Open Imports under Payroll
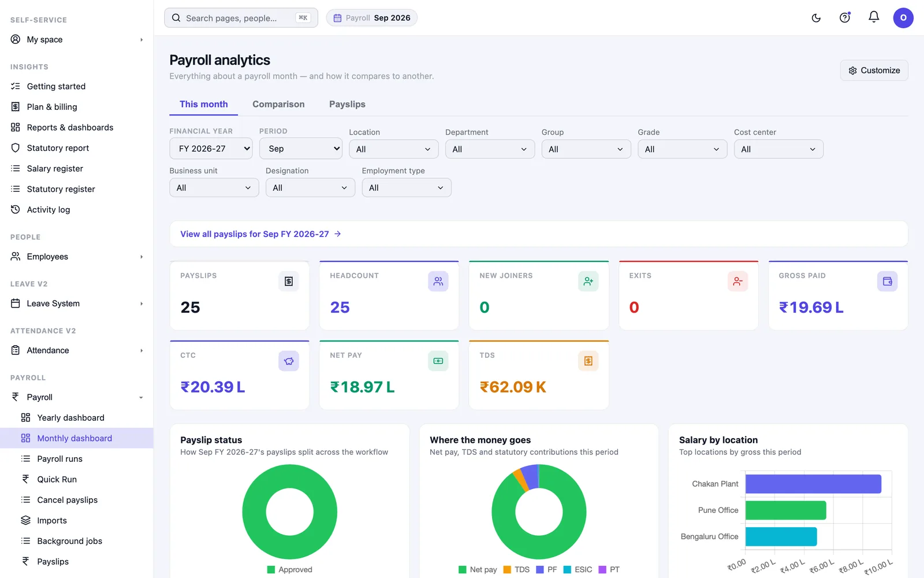924x578 pixels. (76, 520)
